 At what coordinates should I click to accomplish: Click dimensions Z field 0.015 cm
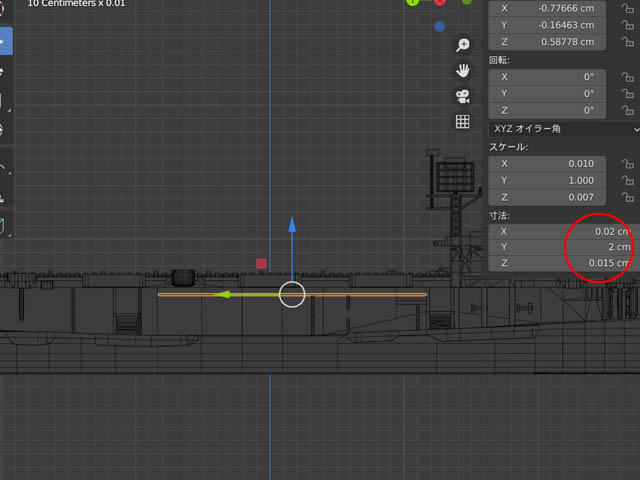pos(564,263)
